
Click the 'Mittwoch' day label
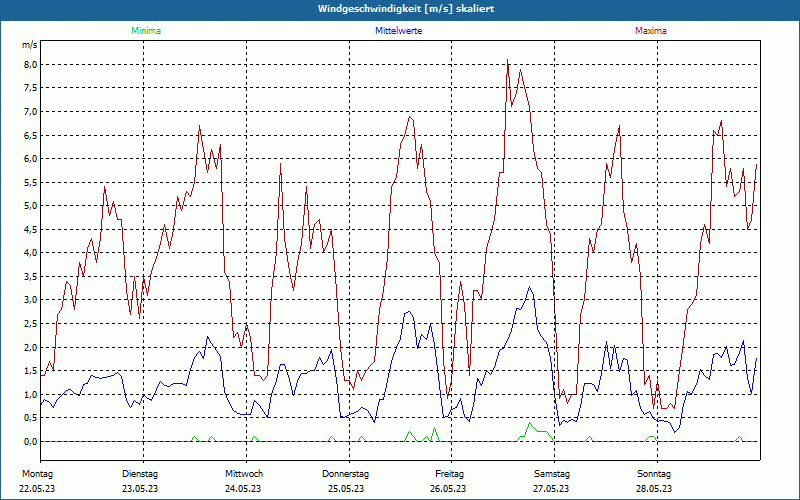244,474
